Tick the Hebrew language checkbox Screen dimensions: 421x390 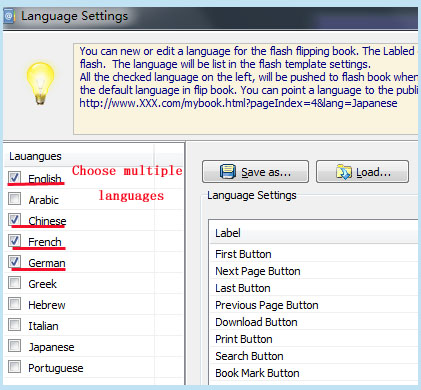pyautogui.click(x=14, y=304)
